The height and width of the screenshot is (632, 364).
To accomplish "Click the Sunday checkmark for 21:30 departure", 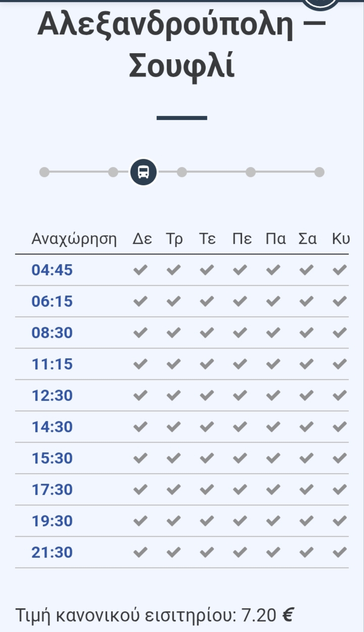I will click(x=340, y=552).
